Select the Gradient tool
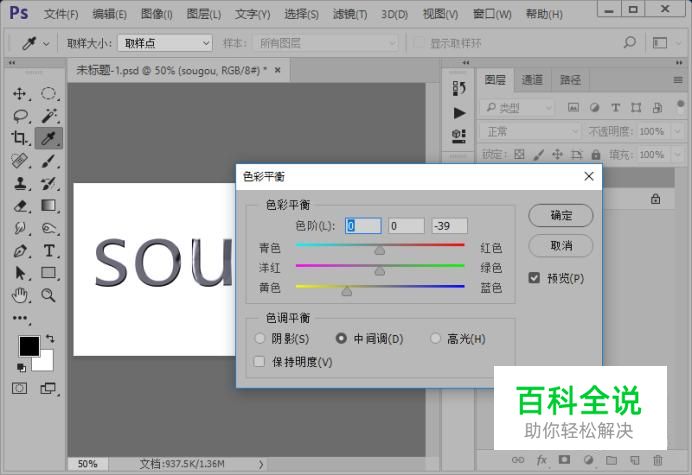The image size is (692, 475). point(49,205)
